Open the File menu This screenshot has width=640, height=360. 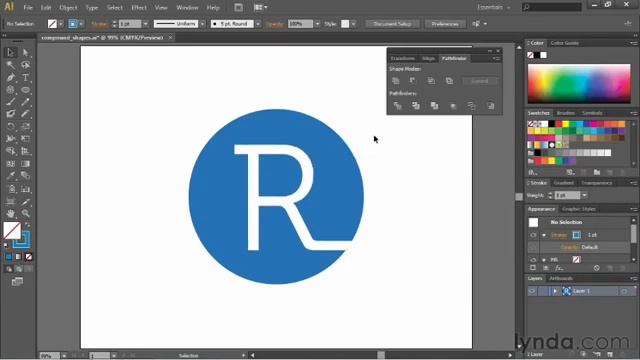pyautogui.click(x=28, y=7)
